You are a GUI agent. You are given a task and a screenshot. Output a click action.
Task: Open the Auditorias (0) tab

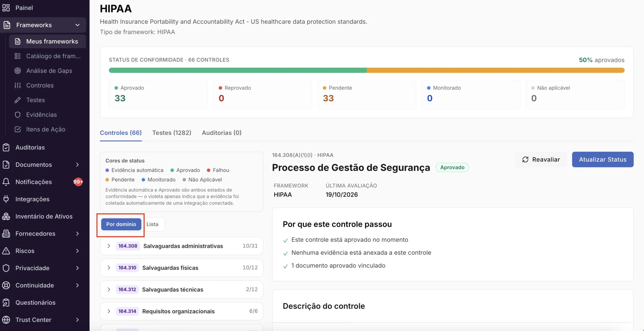pos(222,133)
